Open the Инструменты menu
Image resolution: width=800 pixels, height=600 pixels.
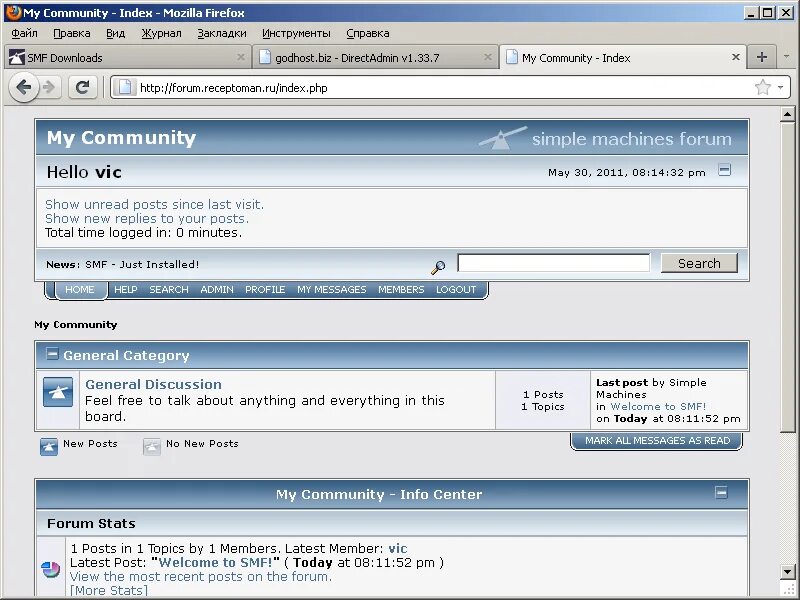(x=296, y=33)
